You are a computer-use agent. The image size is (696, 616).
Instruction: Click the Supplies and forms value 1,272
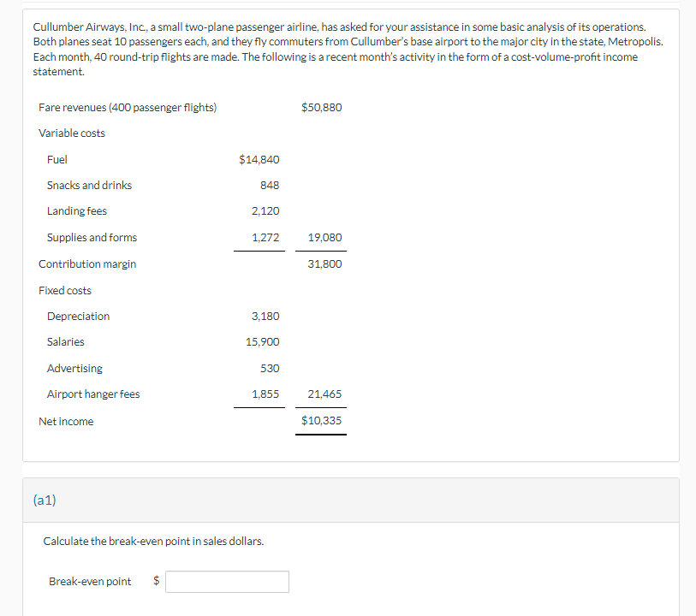265,237
